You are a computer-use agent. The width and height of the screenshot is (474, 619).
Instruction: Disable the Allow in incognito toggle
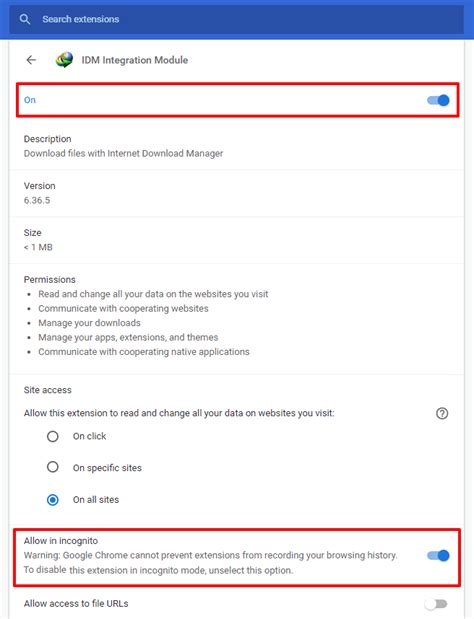438,555
